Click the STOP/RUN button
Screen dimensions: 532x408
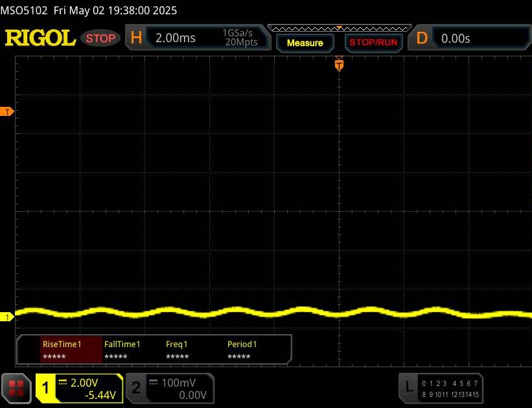click(x=373, y=43)
